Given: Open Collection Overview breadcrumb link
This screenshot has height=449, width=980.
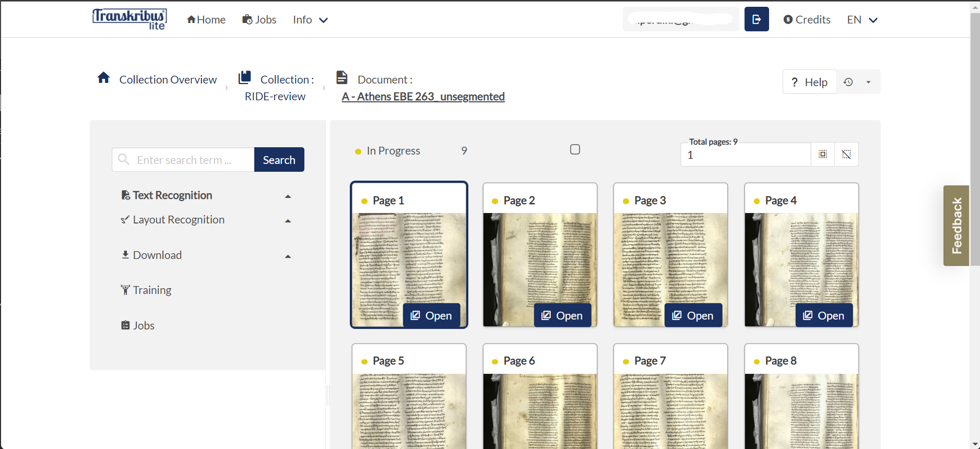Looking at the screenshot, I should coord(168,79).
